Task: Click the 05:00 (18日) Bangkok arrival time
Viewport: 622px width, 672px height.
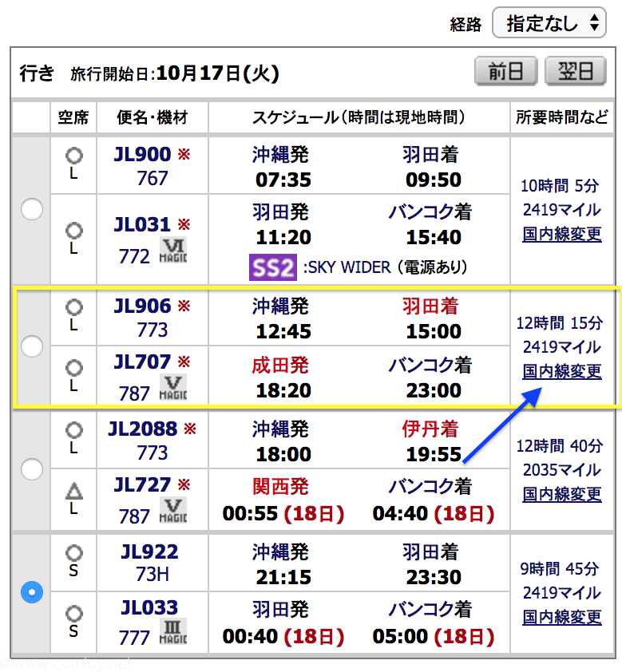Action: click(x=434, y=637)
